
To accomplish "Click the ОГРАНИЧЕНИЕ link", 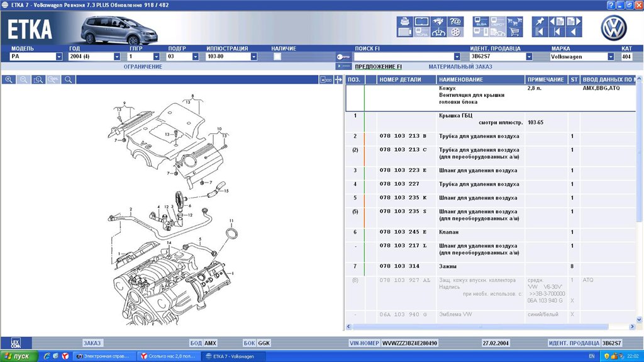I will (143, 66).
